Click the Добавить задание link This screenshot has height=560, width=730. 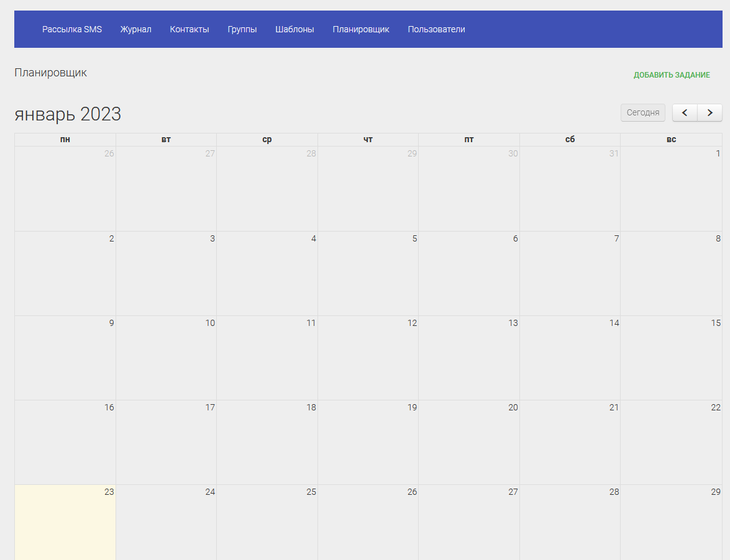pyautogui.click(x=672, y=75)
